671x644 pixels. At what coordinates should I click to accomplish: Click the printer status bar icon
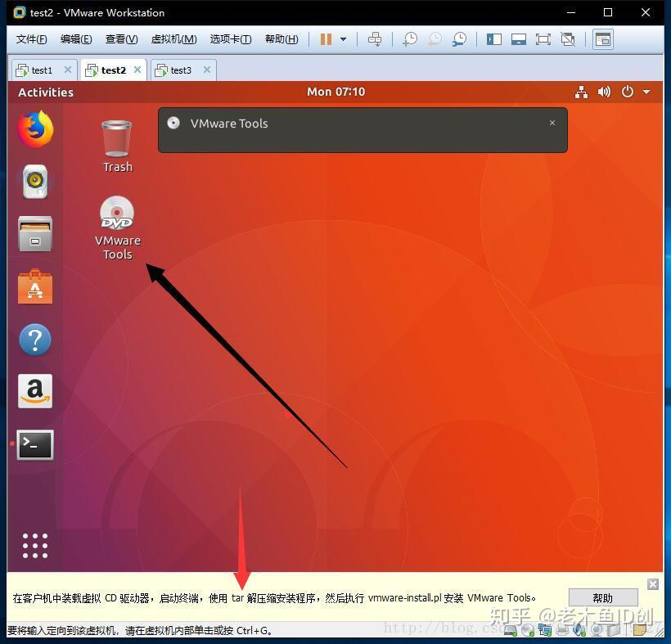pos(562,629)
